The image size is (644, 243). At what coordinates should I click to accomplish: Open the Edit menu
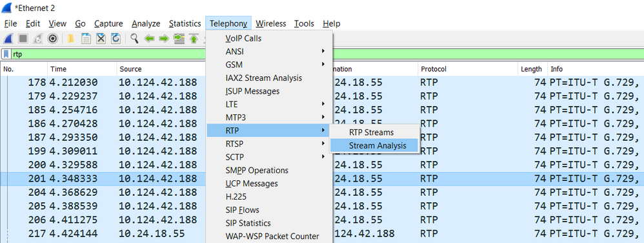[x=32, y=23]
